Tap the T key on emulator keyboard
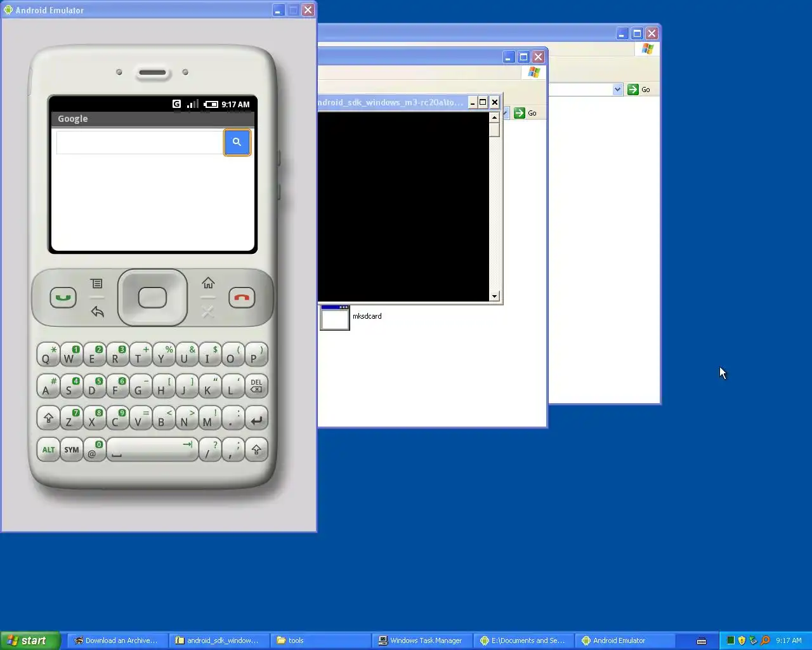 pyautogui.click(x=140, y=355)
